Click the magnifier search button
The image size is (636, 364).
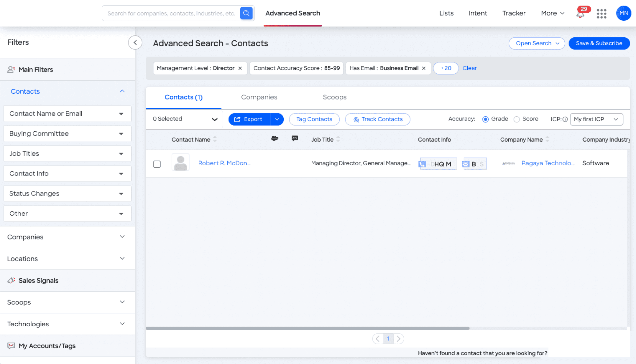click(x=246, y=13)
